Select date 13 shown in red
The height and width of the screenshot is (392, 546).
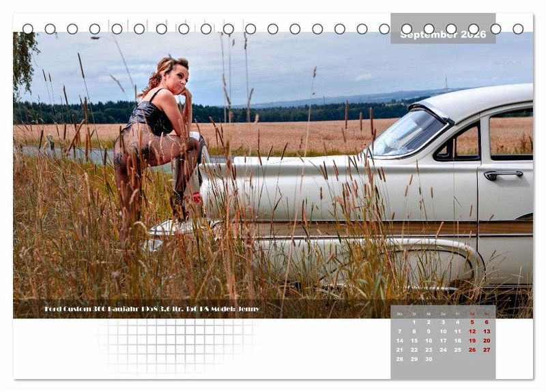tap(487, 331)
